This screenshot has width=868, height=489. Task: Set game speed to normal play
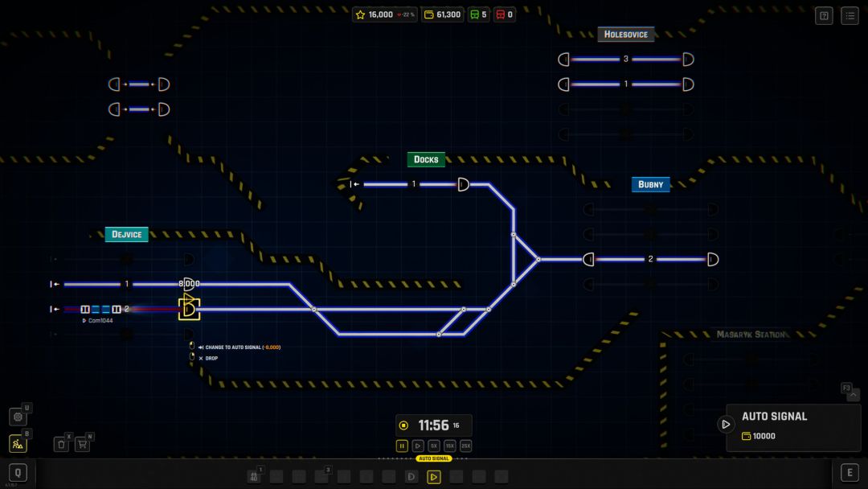(418, 446)
